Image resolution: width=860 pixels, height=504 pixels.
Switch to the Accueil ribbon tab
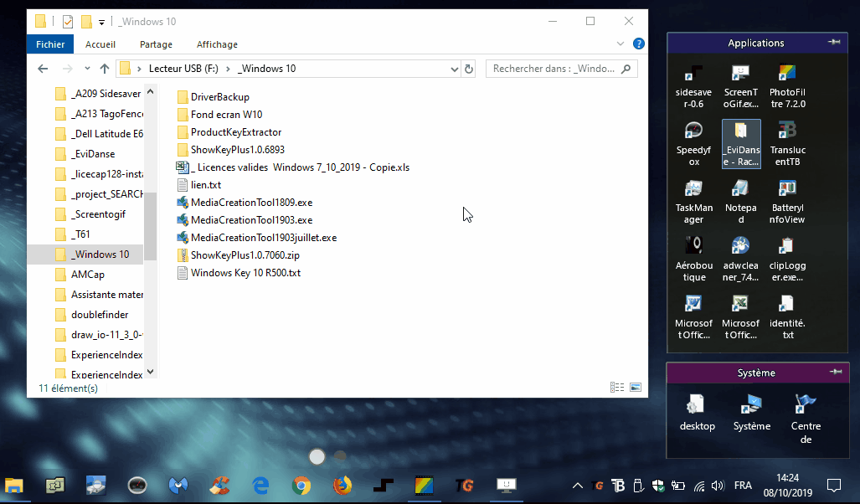pyautogui.click(x=100, y=44)
